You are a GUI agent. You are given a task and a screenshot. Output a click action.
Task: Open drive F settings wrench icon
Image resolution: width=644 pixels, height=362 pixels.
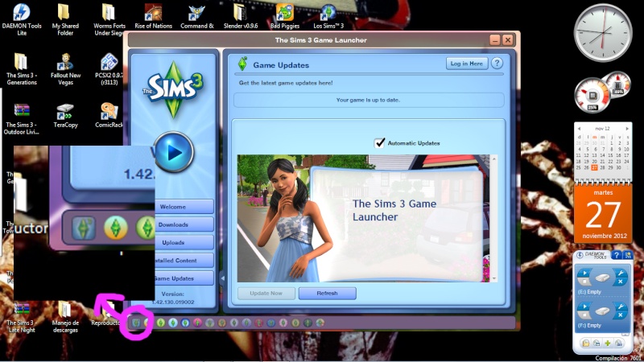pos(620,307)
